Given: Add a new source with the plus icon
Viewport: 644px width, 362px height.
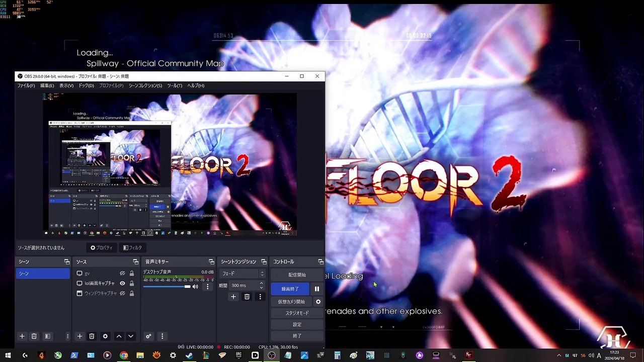Looking at the screenshot, I should tap(79, 336).
